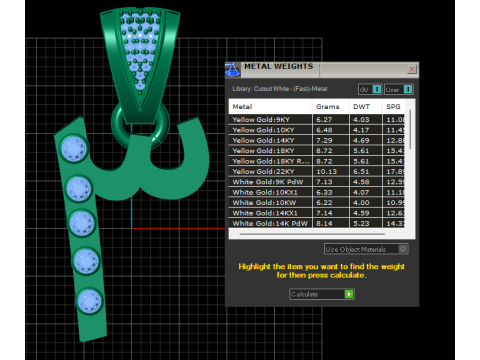Sort table by Grams column header
Image resolution: width=480 pixels, height=360 pixels.
[x=330, y=107]
